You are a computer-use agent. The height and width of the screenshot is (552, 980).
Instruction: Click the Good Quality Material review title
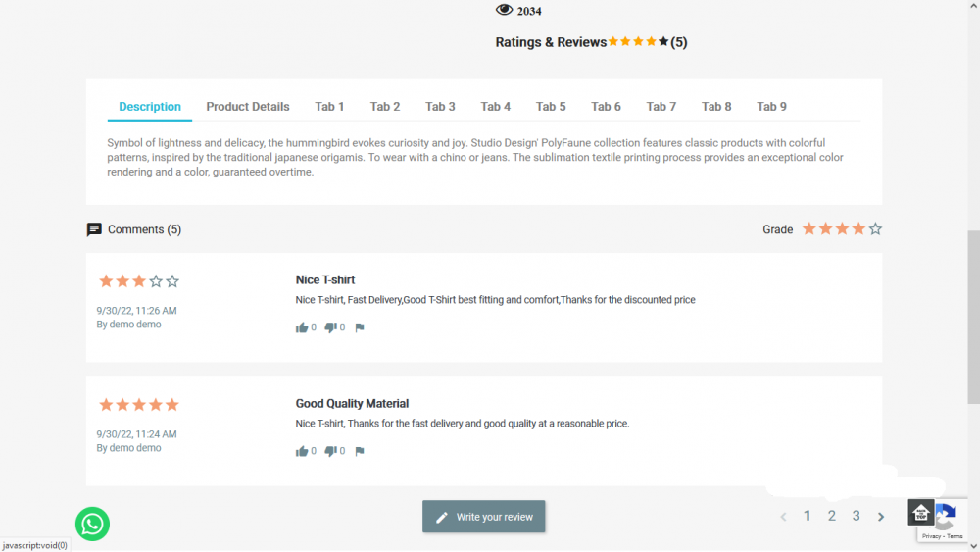click(x=352, y=403)
